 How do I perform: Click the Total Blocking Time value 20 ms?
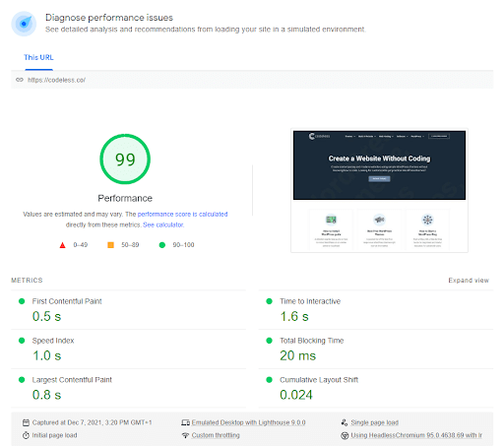click(x=298, y=355)
